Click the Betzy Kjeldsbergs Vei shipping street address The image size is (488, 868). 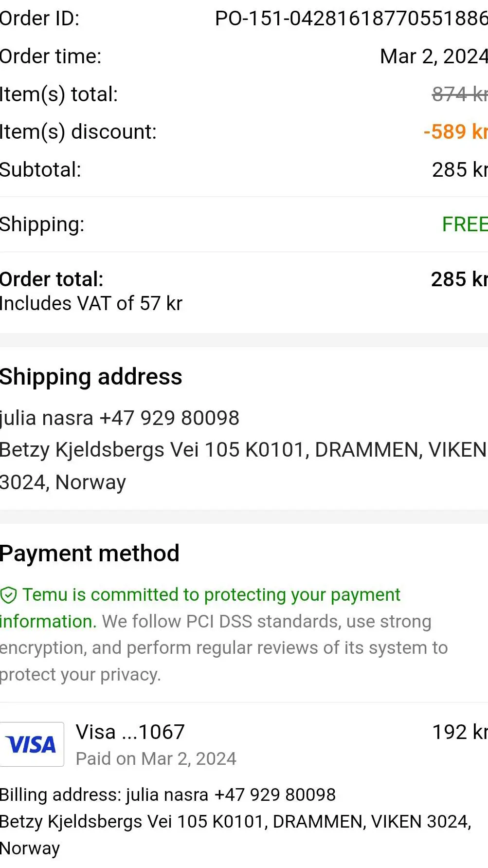(243, 450)
